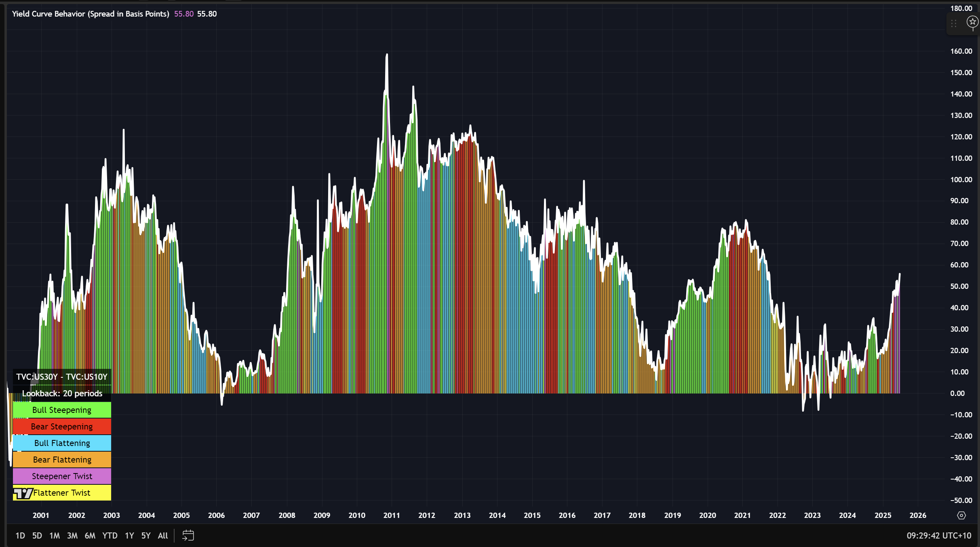The height and width of the screenshot is (547, 980).
Task: Click the 2015 time axis label
Action: 532,515
